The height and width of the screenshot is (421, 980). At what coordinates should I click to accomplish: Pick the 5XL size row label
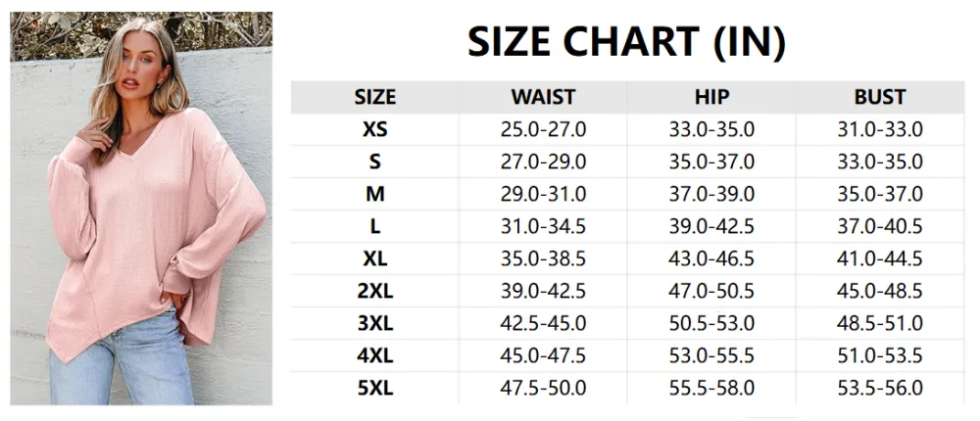click(x=375, y=389)
